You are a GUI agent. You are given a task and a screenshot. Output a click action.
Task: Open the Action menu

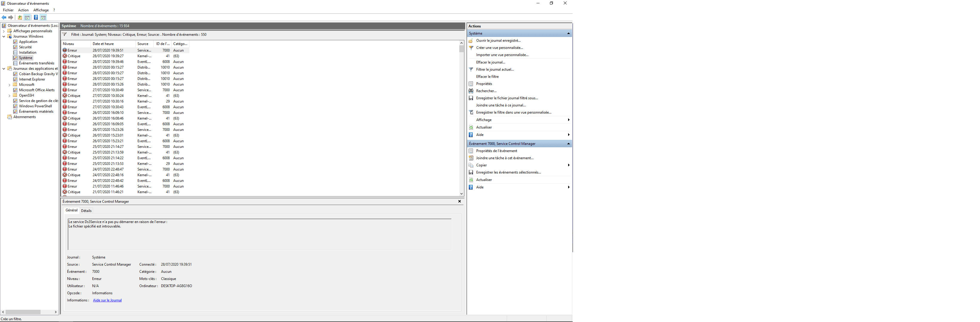23,10
